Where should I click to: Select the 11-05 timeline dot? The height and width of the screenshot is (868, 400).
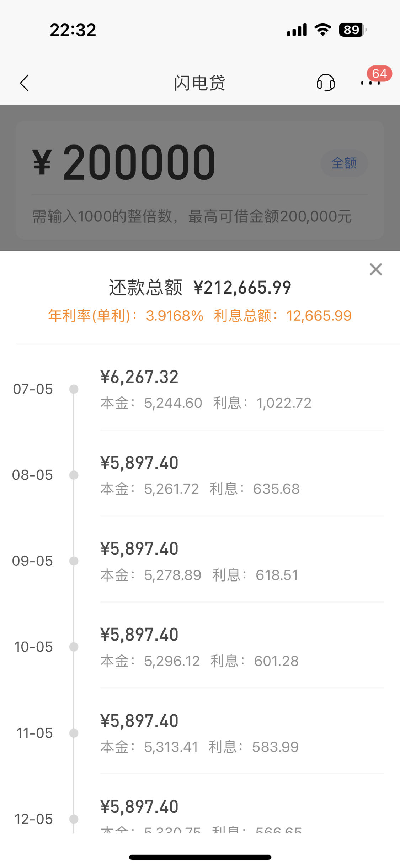74,733
